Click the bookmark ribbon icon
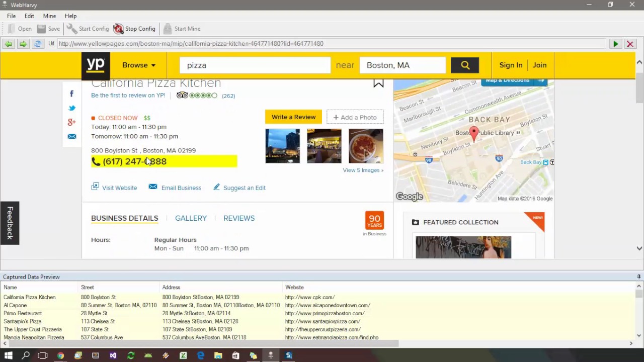The image size is (644, 362). tap(378, 83)
